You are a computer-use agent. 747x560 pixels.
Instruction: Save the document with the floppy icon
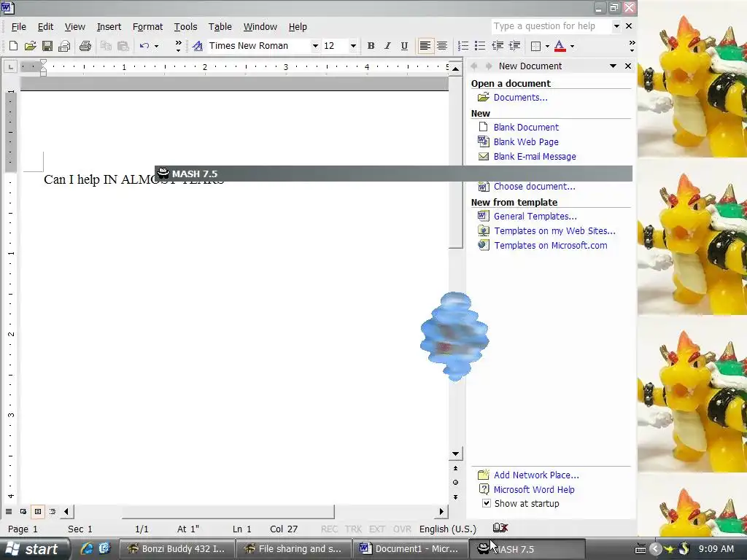[x=47, y=46]
